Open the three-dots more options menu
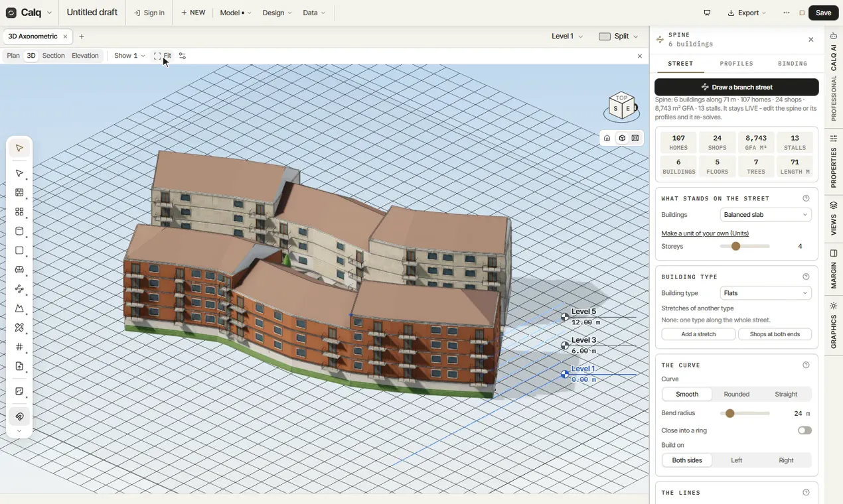 787,13
